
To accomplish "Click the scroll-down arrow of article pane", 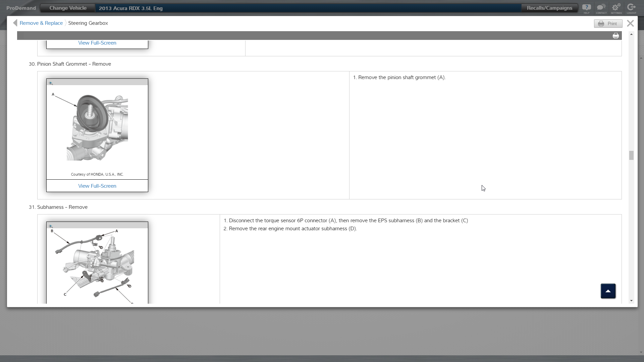I will [x=631, y=301].
